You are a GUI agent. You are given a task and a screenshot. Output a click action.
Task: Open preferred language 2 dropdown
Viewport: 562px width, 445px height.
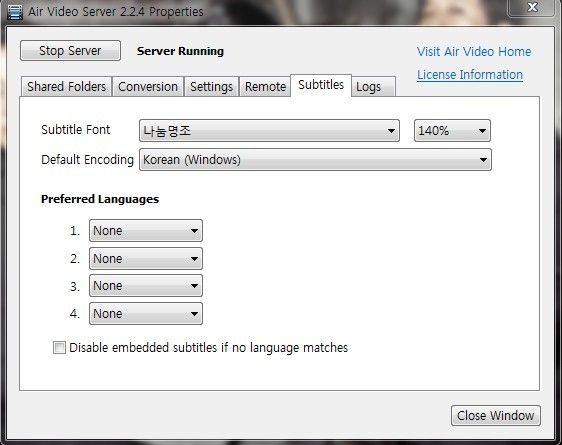click(146, 258)
